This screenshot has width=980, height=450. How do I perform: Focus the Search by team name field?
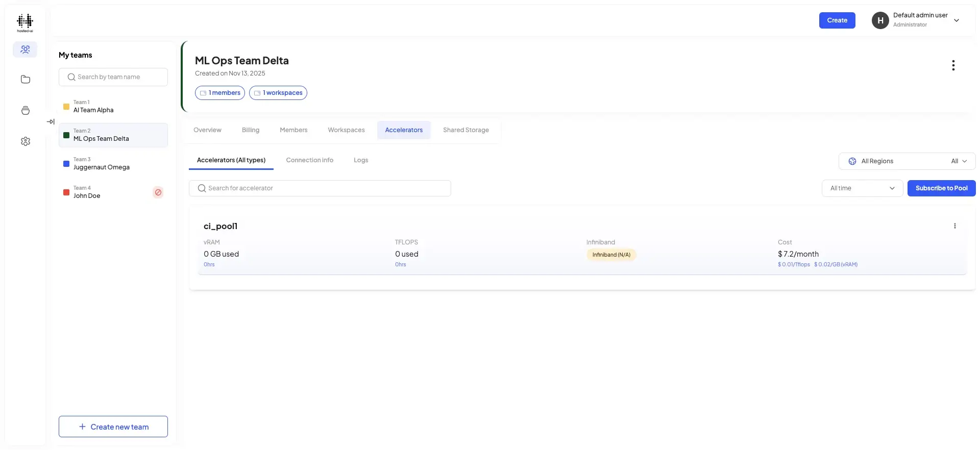coord(113,77)
